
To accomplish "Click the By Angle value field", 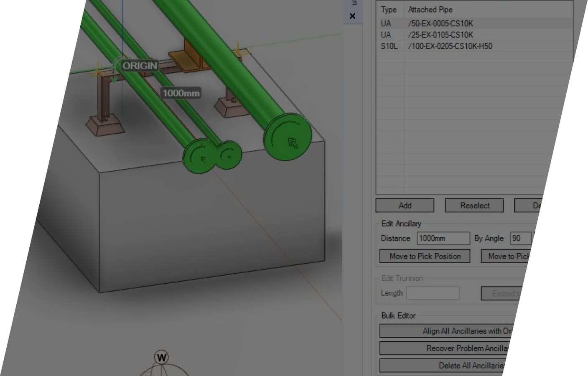I will 520,238.
